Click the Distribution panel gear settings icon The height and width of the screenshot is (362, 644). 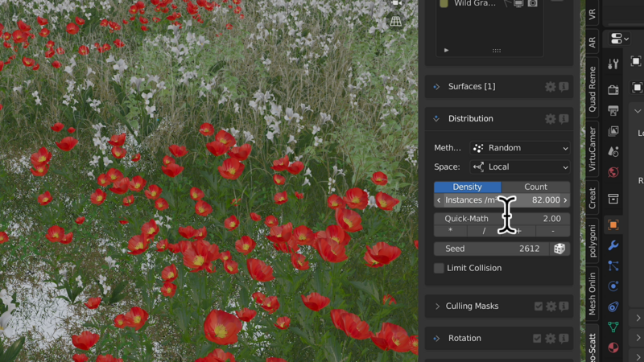point(551,118)
